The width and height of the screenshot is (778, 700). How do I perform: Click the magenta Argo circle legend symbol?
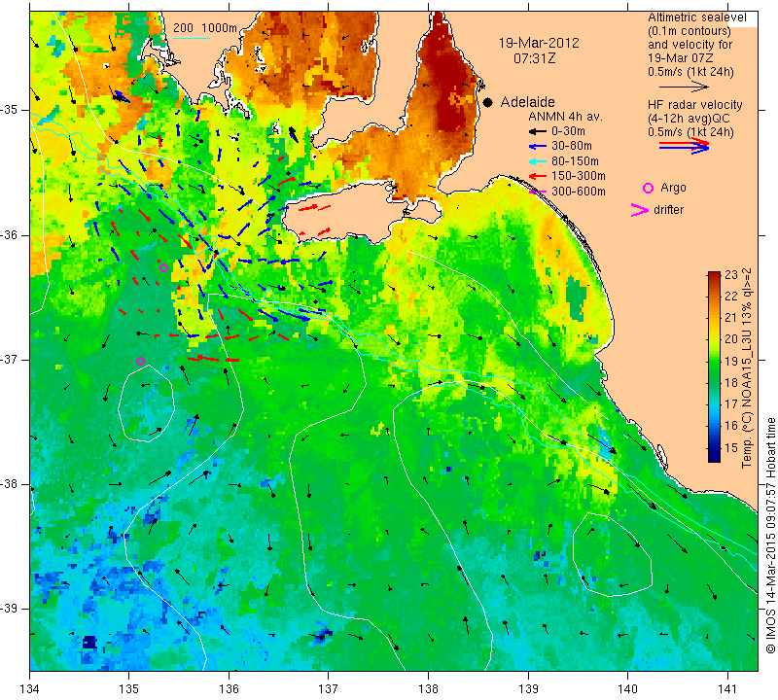point(648,188)
